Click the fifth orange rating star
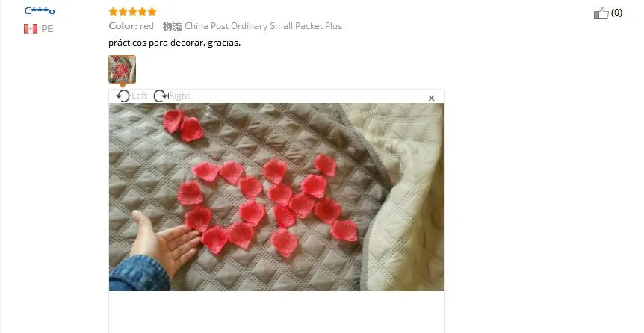This screenshot has height=333, width=644. pyautogui.click(x=152, y=11)
